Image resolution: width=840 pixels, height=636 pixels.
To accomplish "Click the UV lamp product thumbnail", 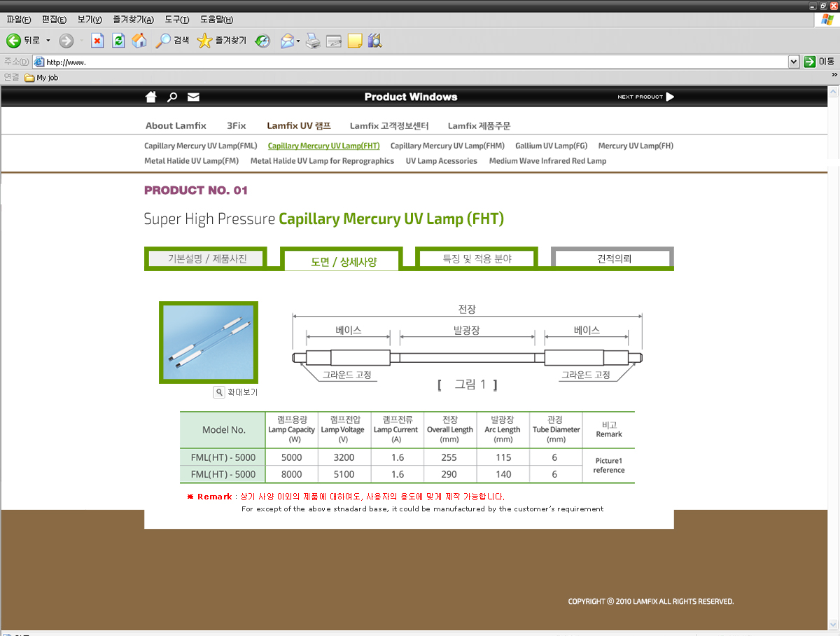I will tap(209, 343).
